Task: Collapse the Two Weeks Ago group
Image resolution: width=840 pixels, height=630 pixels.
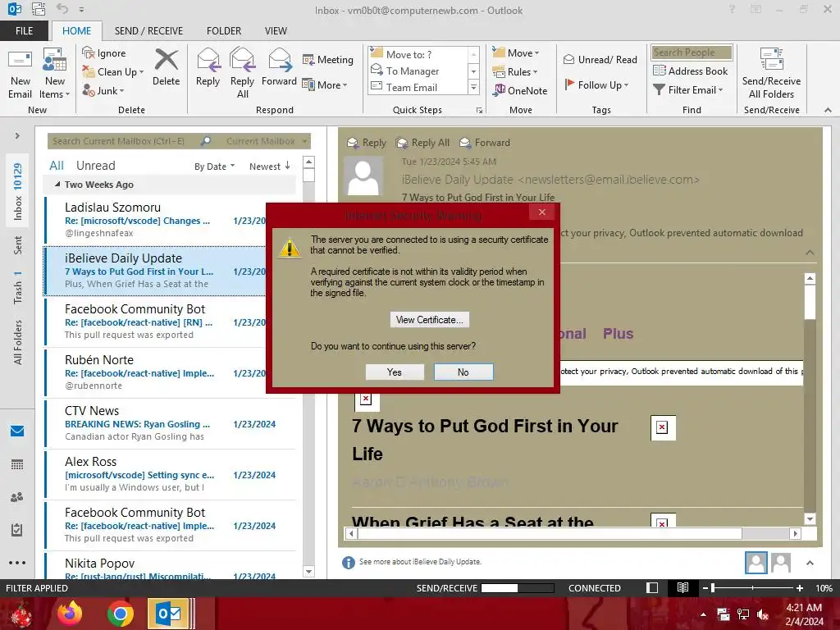Action: 57,185
